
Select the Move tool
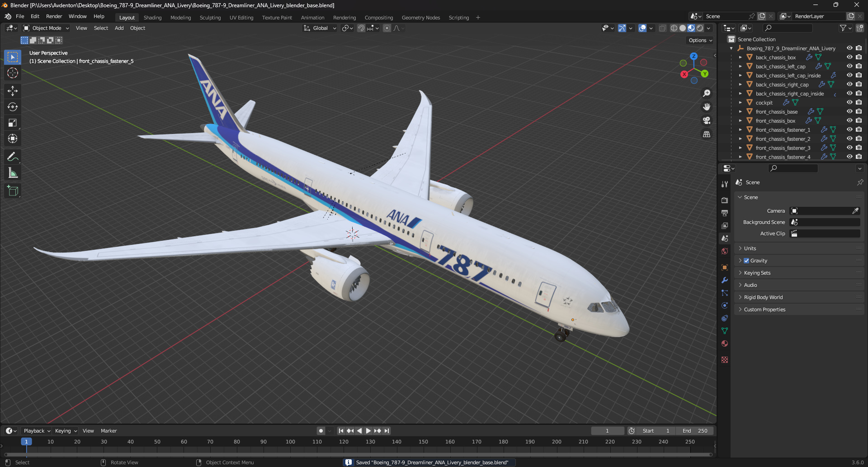point(13,91)
